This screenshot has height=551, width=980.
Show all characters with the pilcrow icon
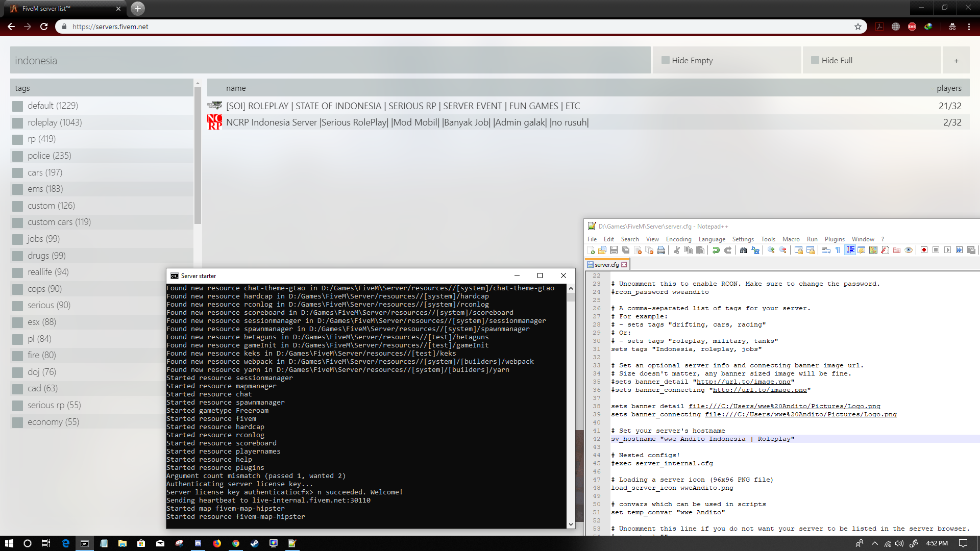click(x=838, y=250)
